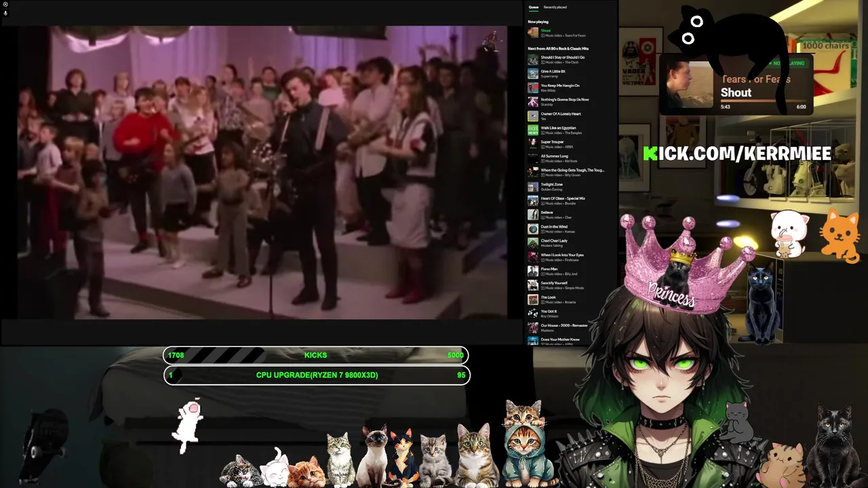Click the KICKS goal progress bar
This screenshot has height=488, width=868.
click(316, 355)
